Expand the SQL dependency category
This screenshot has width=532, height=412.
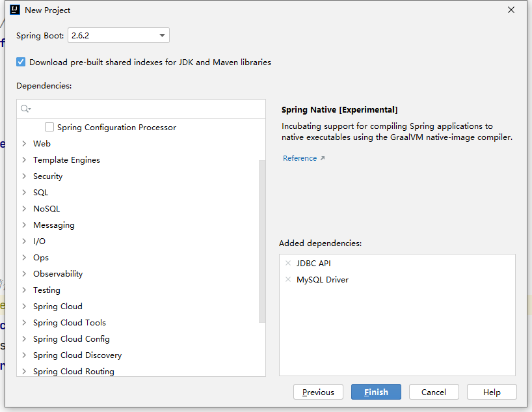pos(24,193)
